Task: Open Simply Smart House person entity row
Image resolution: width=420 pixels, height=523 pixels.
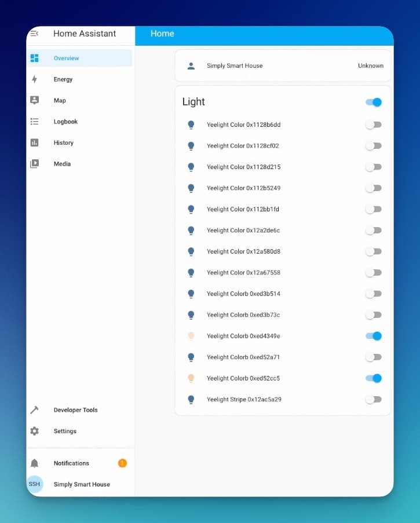Action: [x=283, y=65]
